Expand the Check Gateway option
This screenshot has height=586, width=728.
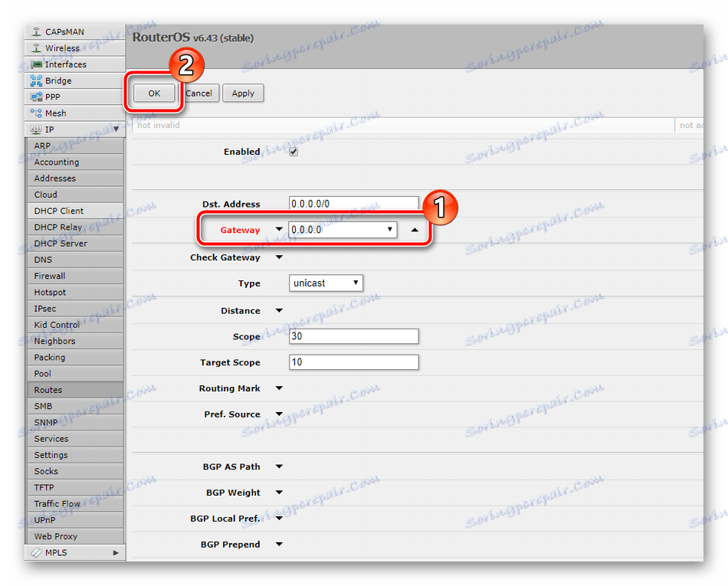click(279, 257)
